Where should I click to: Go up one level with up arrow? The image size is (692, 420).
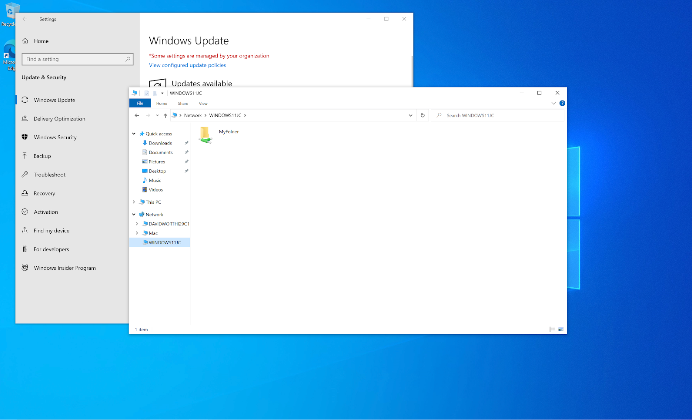(x=163, y=115)
